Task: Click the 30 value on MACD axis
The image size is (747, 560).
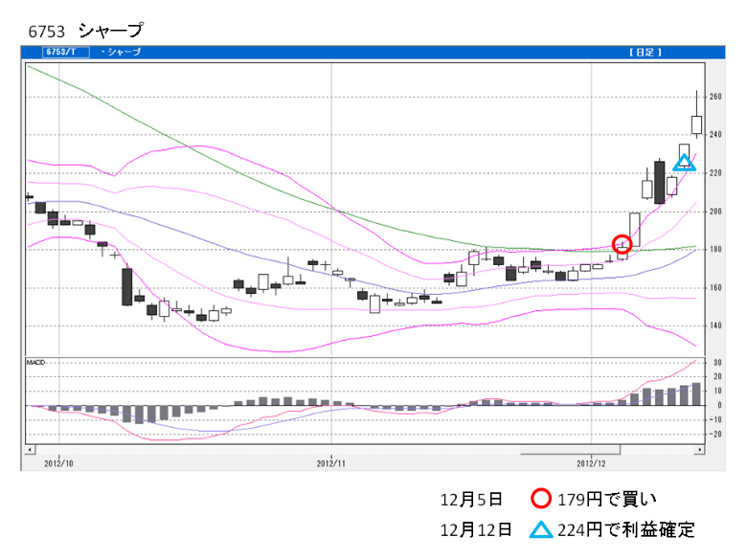Action: point(714,363)
